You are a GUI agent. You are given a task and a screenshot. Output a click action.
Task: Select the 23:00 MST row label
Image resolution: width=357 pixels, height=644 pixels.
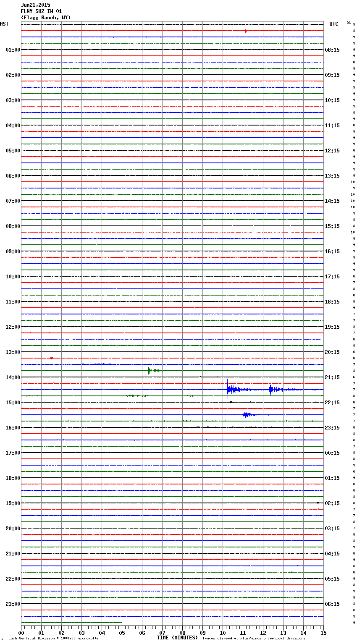click(x=13, y=604)
